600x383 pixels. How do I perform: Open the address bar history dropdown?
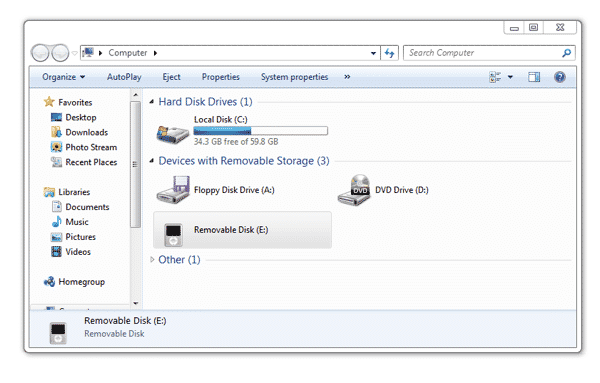[373, 53]
